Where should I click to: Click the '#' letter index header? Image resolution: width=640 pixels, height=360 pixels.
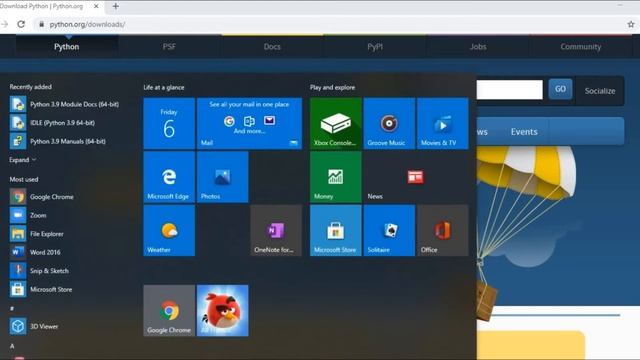12,308
